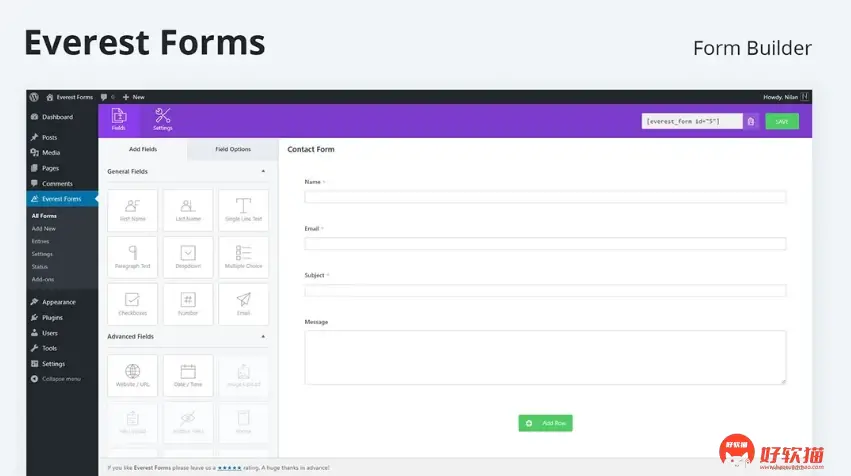Click inside the Message text area
This screenshot has height=476, width=851.
pyautogui.click(x=545, y=356)
